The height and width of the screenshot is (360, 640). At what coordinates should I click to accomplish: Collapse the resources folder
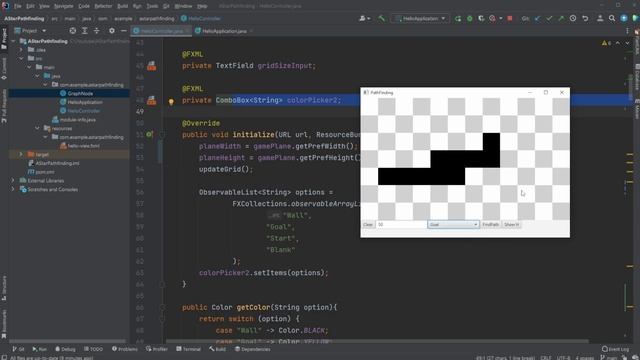[37, 128]
